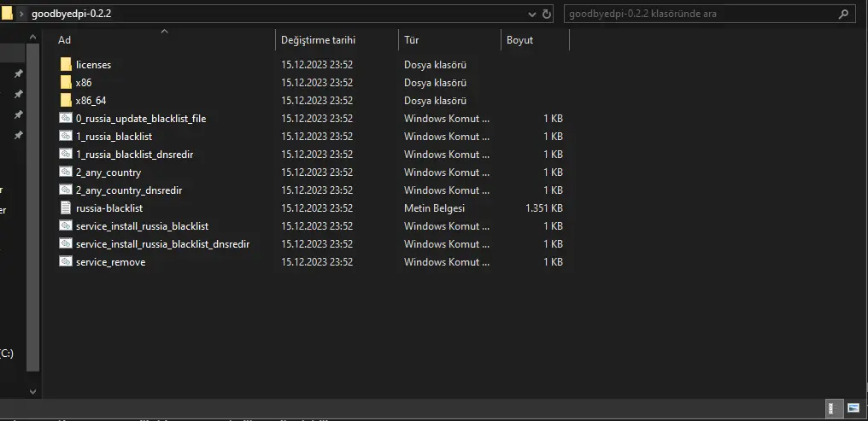Click the 1.351 KB size value
The image size is (868, 421).
(544, 208)
